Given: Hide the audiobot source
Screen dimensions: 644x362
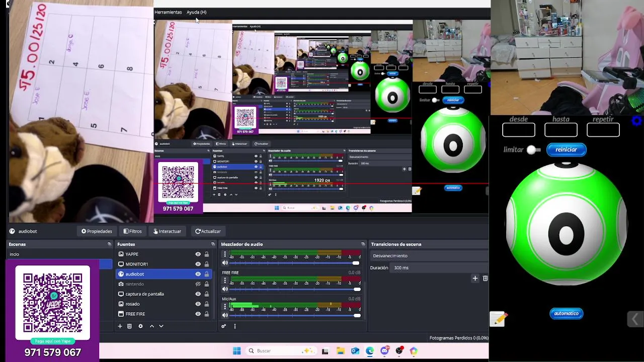Looking at the screenshot, I should 198,274.
